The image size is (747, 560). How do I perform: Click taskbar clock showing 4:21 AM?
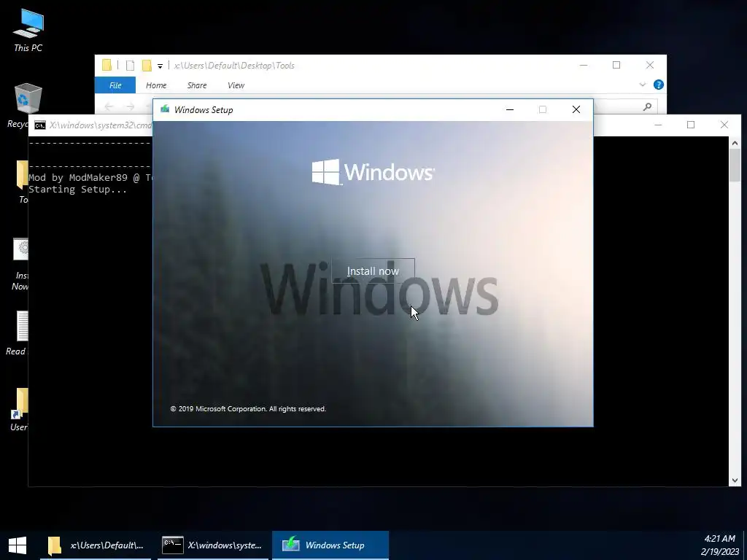click(x=719, y=545)
